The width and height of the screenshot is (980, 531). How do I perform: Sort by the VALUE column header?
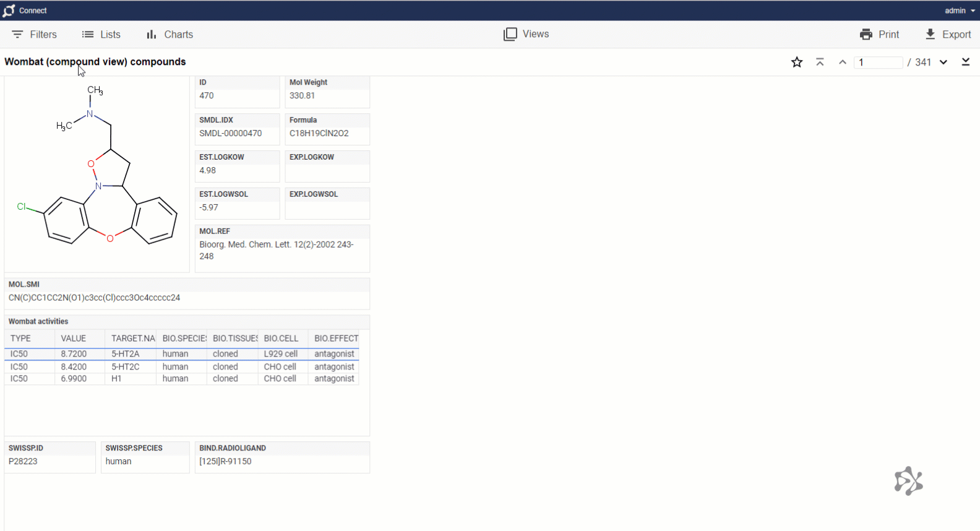pyautogui.click(x=74, y=339)
